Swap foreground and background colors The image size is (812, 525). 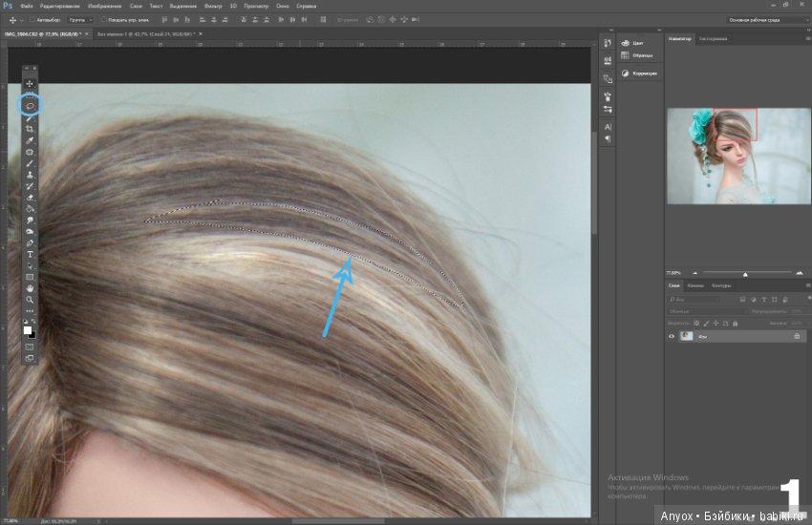(33, 322)
